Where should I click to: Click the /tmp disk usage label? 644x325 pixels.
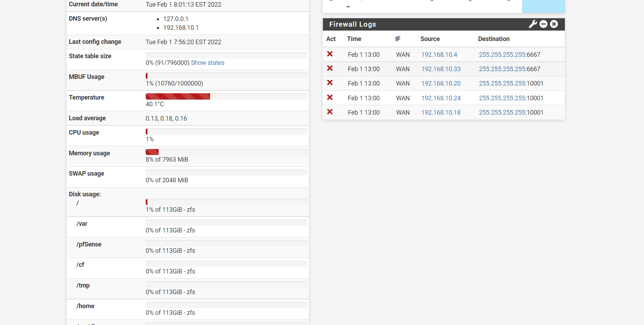tap(83, 285)
